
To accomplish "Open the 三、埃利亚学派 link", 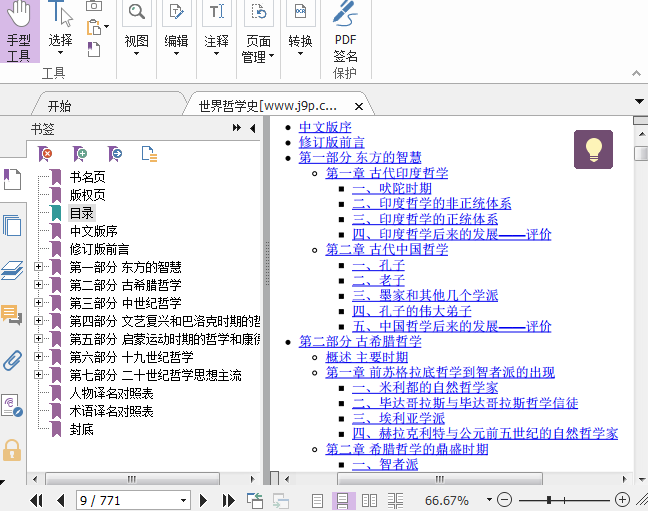I will [398, 418].
